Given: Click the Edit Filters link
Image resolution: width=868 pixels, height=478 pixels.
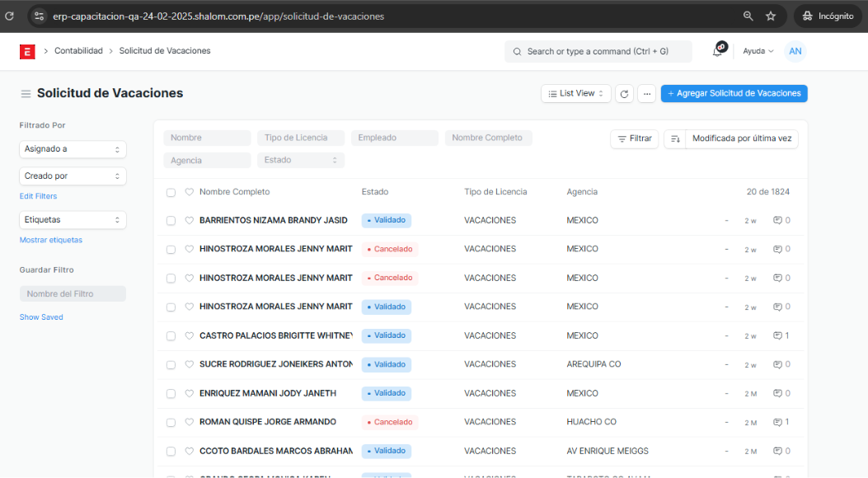Looking at the screenshot, I should tap(38, 196).
